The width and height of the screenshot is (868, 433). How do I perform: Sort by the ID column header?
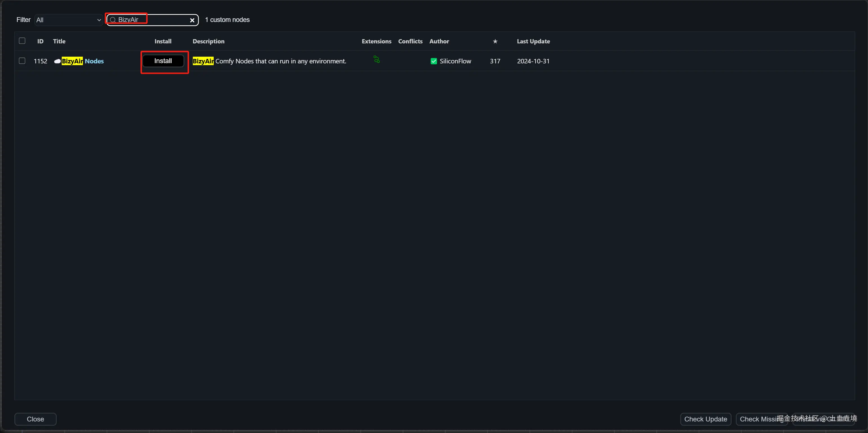coord(40,41)
